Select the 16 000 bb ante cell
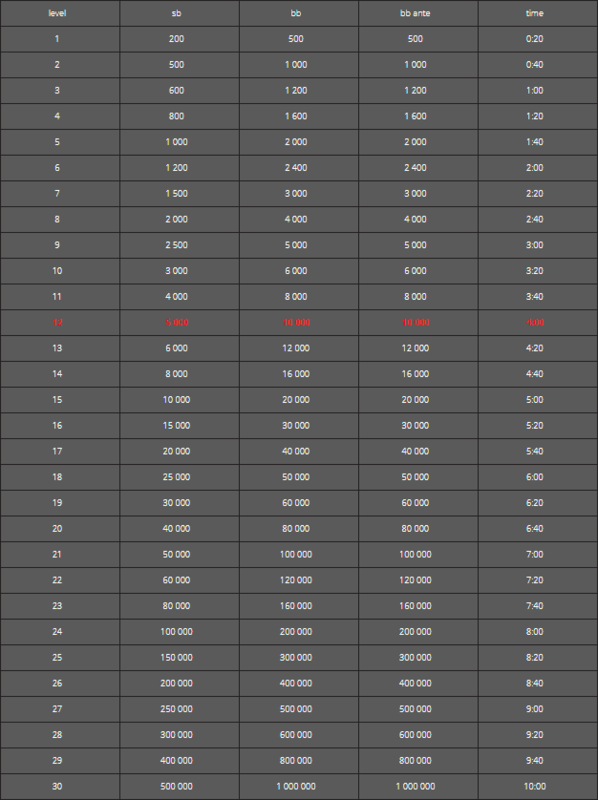Viewport: 598px width, 800px height. 415,374
